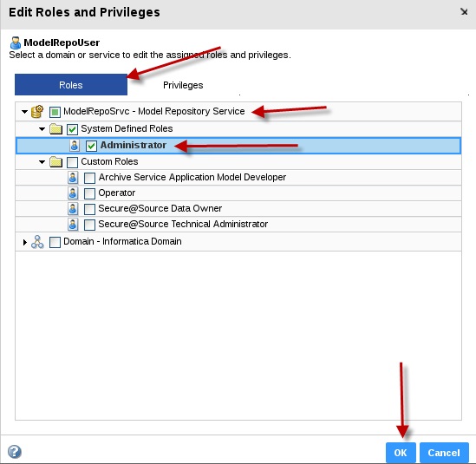Screen dimensions: 476x464
Task: Collapse the System Defined Roles folder
Action: pos(42,129)
